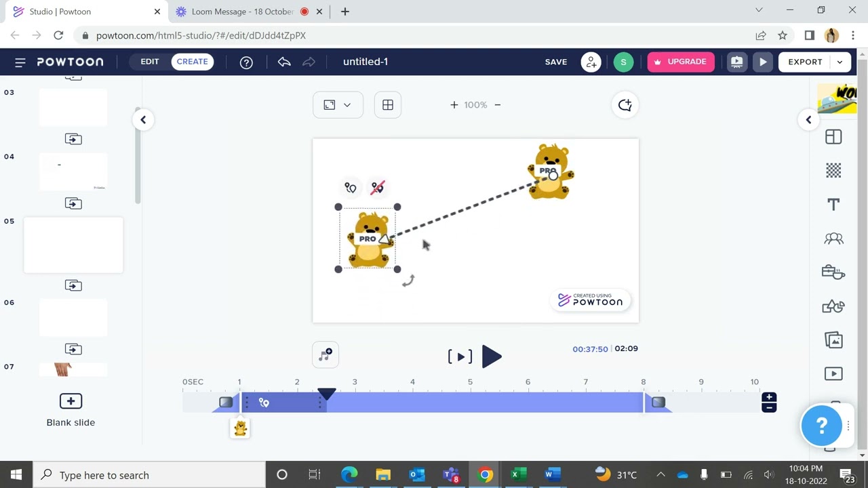Select slide 05 thumbnail
The image size is (868, 488).
click(73, 245)
